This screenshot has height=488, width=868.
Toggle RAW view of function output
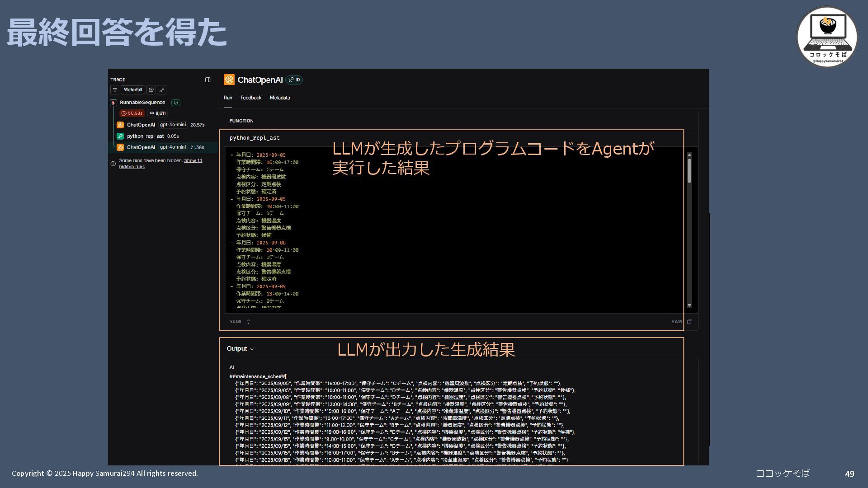click(676, 322)
